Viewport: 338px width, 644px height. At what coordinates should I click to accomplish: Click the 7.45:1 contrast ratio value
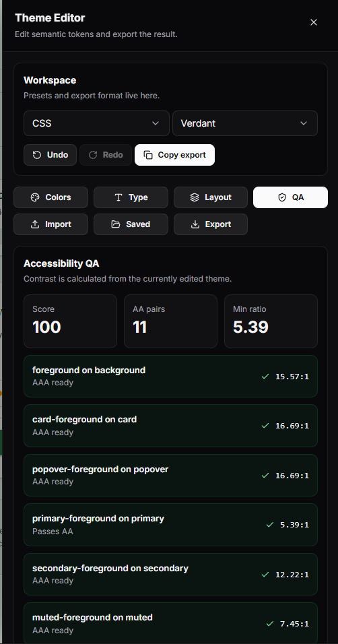click(294, 624)
